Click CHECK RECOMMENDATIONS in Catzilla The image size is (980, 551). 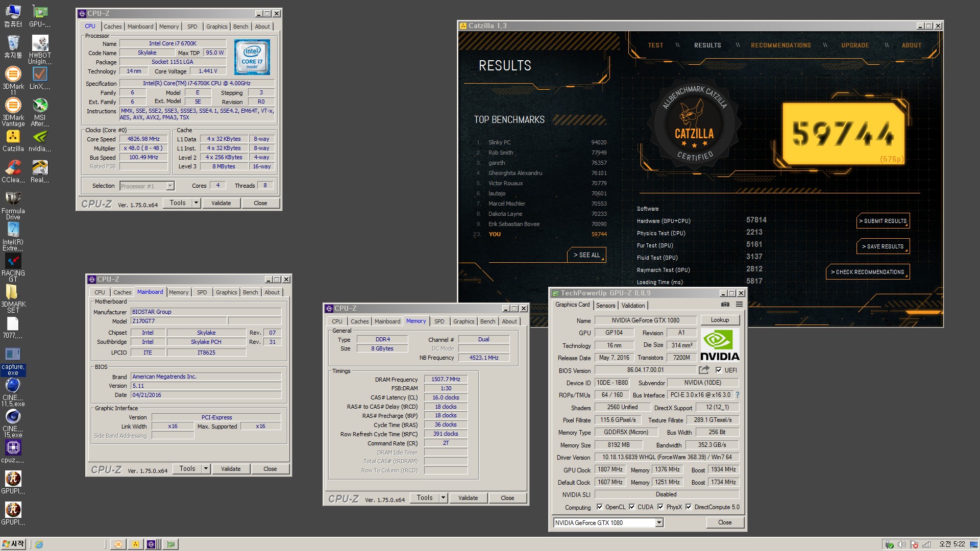coord(867,272)
